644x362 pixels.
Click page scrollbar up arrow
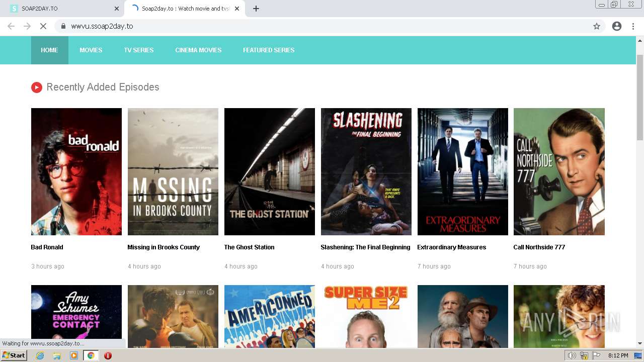[x=640, y=40]
